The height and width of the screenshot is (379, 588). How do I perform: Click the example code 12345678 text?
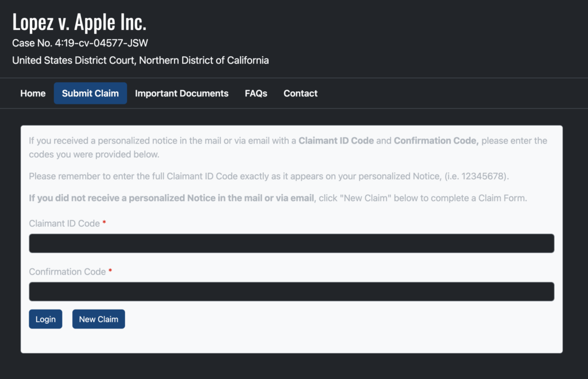(482, 176)
